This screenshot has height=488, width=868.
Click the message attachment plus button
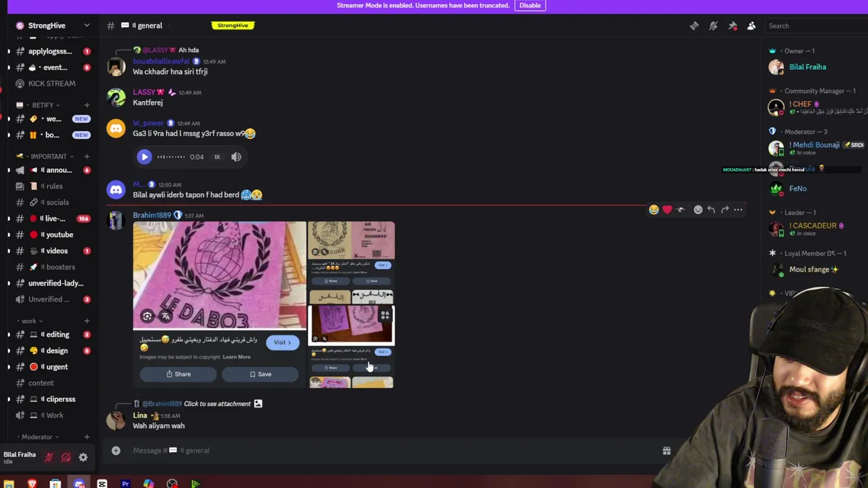(116, 450)
